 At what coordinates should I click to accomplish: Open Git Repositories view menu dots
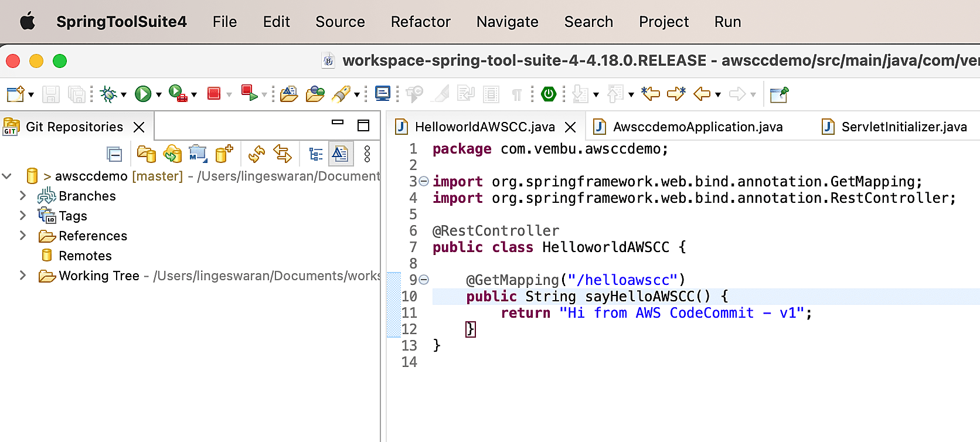coord(367,154)
